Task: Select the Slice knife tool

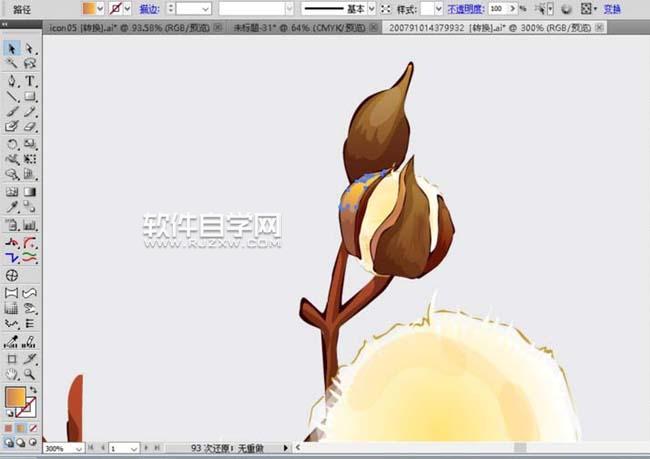Action: tap(29, 359)
